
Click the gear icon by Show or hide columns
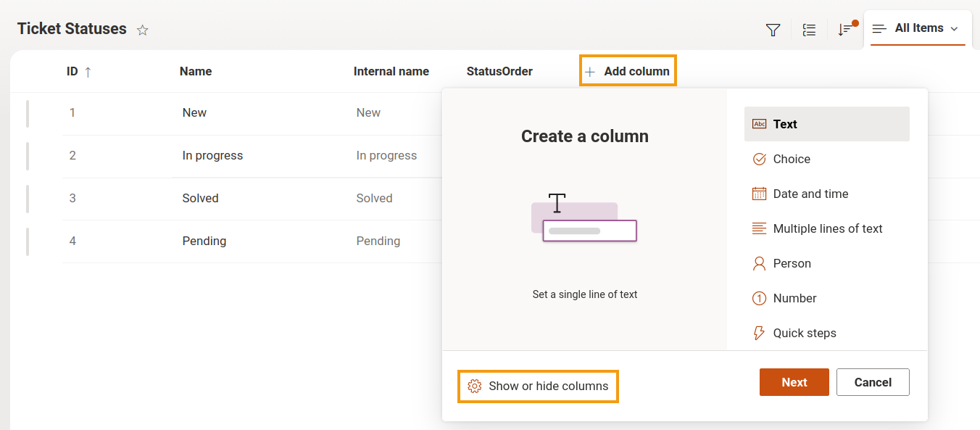click(x=475, y=386)
